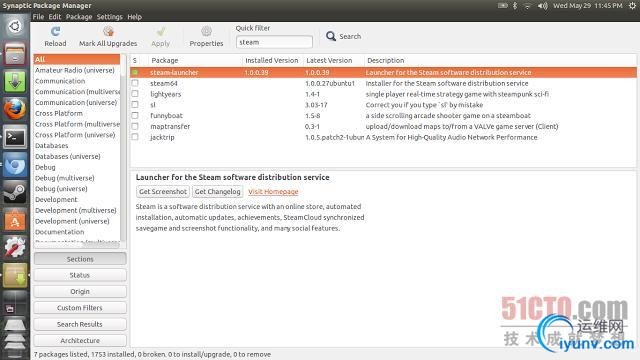
Task: Open the workspace switcher launcher icon
Action: tap(15, 302)
